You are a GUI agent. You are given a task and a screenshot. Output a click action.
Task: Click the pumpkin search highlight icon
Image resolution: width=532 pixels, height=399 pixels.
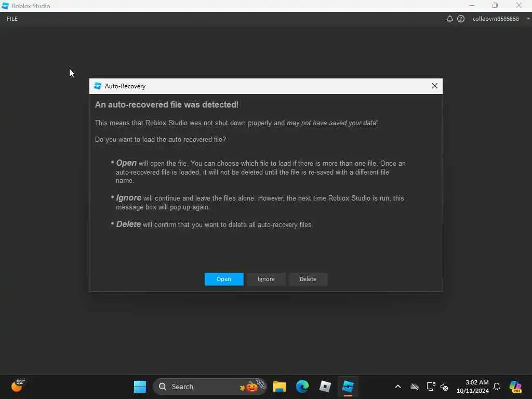252,386
